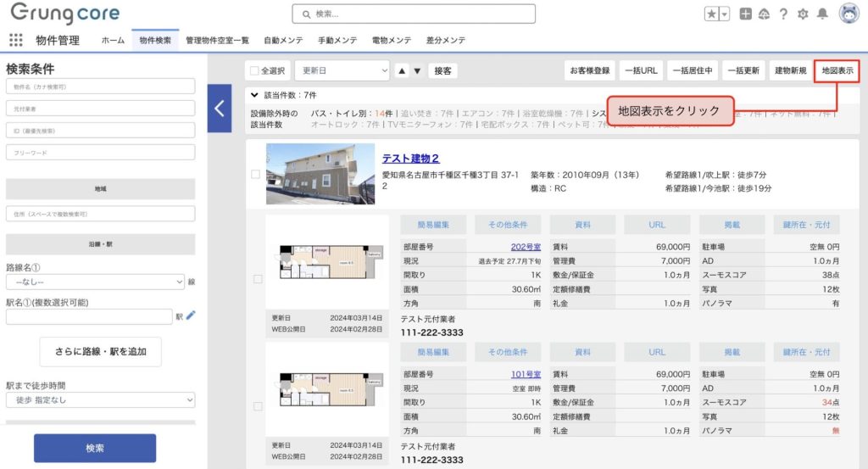Open the app launcher grid icon
Screen dimensions: 868x469
coord(16,40)
